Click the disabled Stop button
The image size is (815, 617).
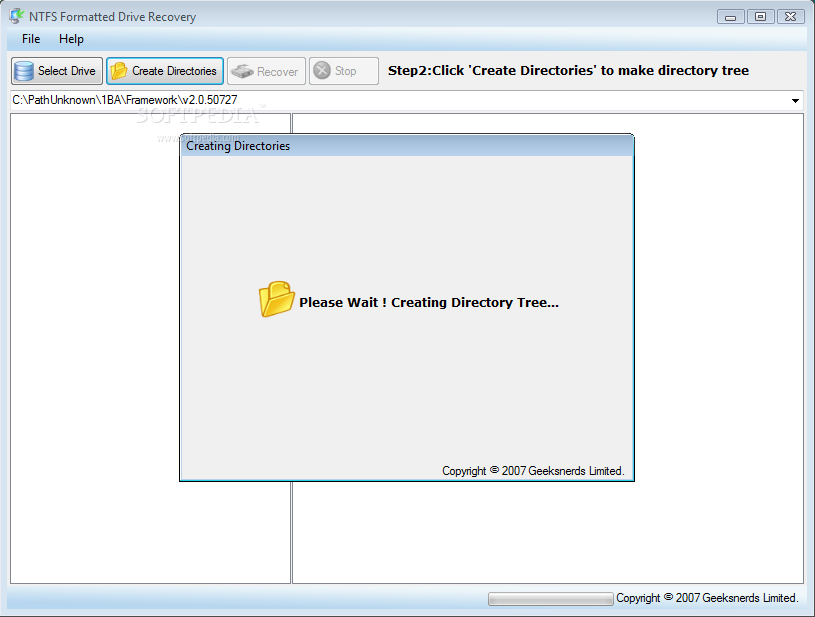[x=344, y=71]
